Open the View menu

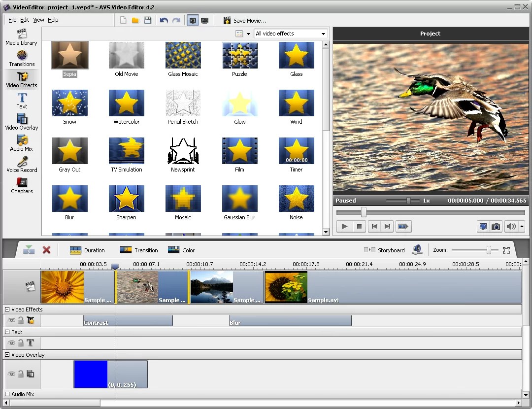[38, 20]
